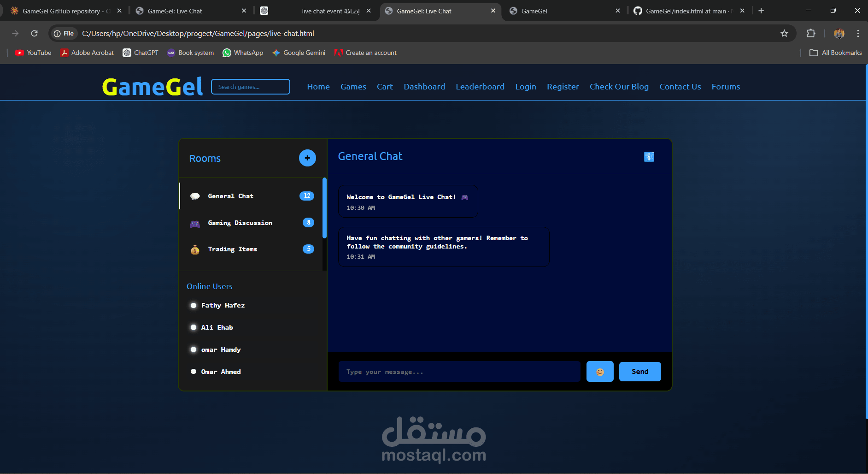
Task: Open the Register nav link
Action: pos(563,87)
